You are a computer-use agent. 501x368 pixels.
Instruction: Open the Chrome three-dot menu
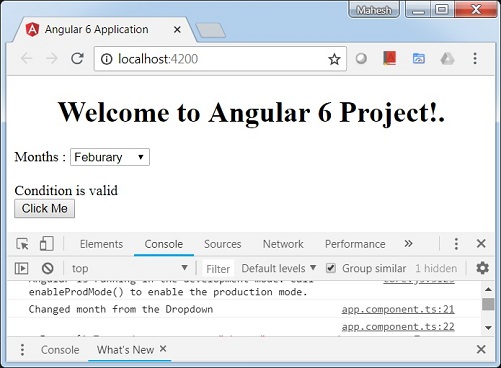coord(475,59)
